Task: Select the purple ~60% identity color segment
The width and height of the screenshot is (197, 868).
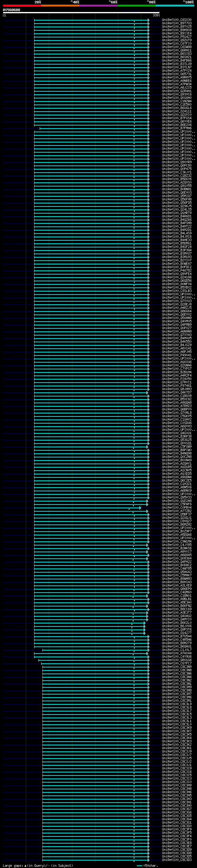Action: coord(99,6)
